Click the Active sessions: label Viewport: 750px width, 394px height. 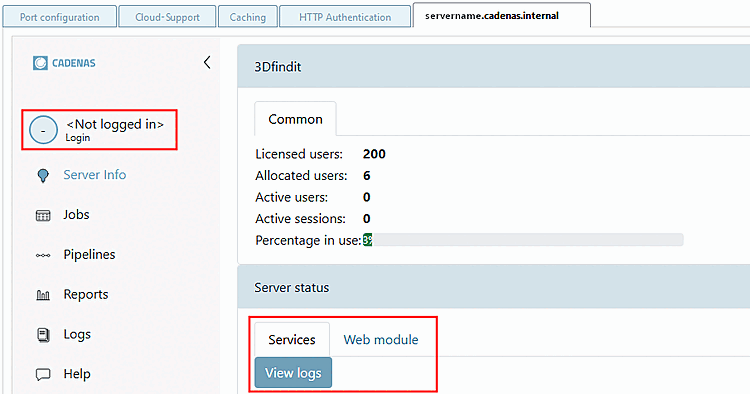click(300, 219)
